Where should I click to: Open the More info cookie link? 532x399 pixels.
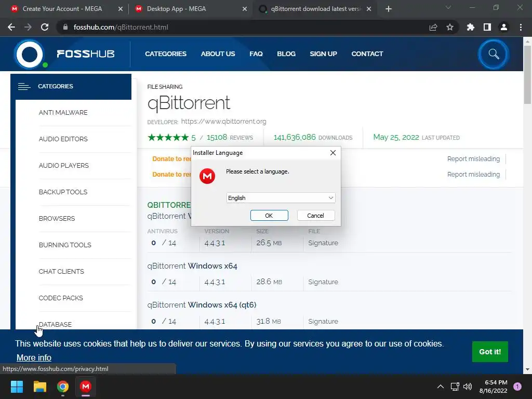pos(34,357)
